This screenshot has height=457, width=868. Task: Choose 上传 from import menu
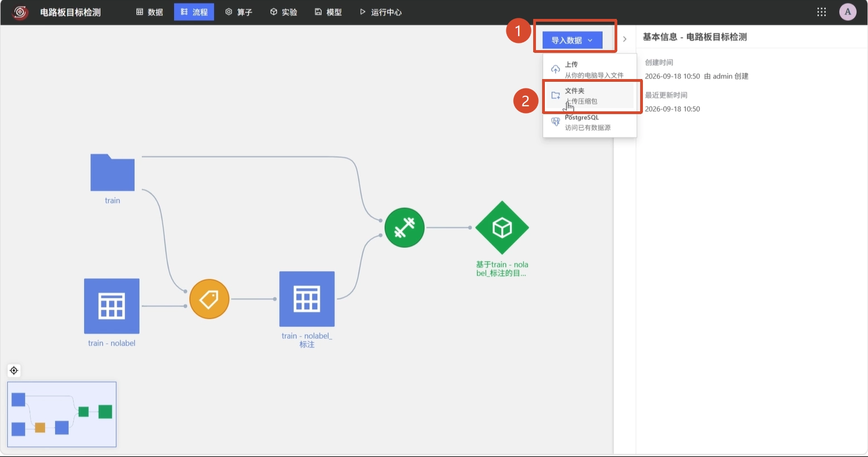point(589,70)
